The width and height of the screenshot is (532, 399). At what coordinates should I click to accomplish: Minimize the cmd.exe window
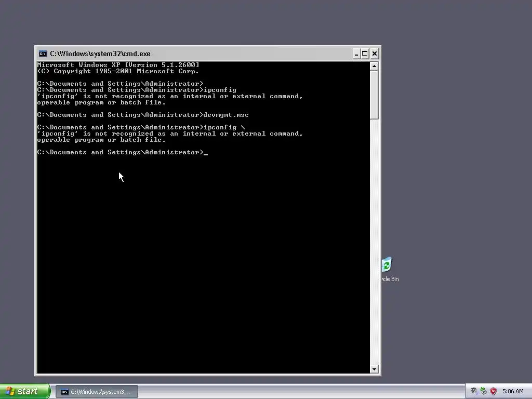pyautogui.click(x=356, y=54)
